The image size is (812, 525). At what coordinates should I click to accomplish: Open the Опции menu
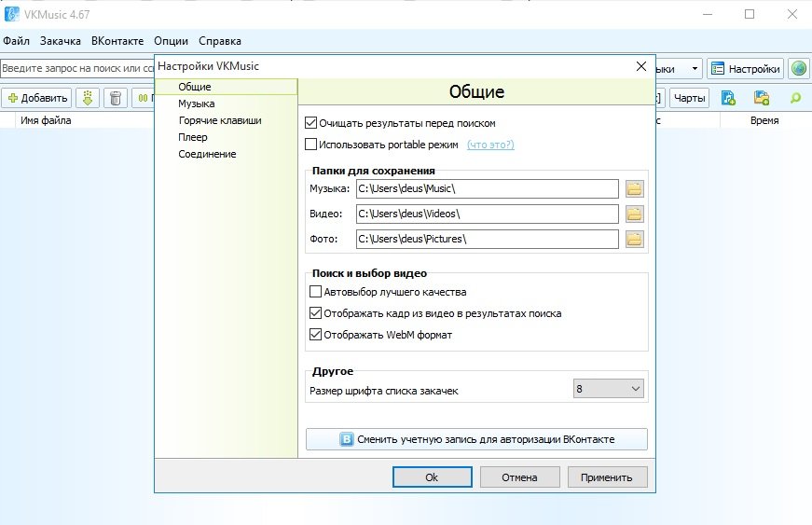[x=171, y=41]
